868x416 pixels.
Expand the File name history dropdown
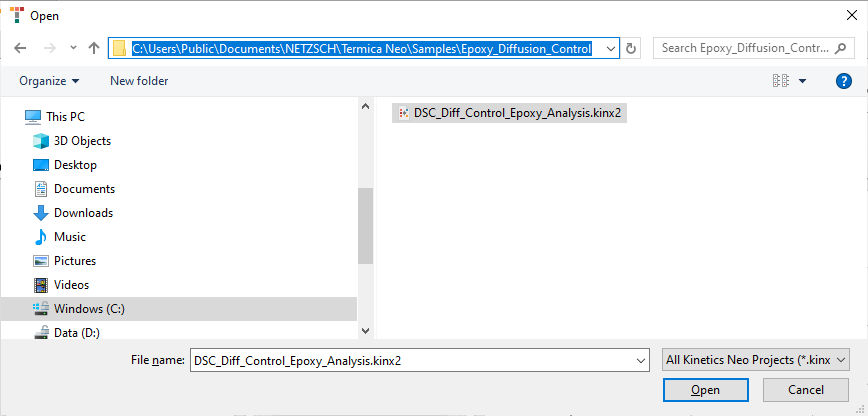coord(640,360)
